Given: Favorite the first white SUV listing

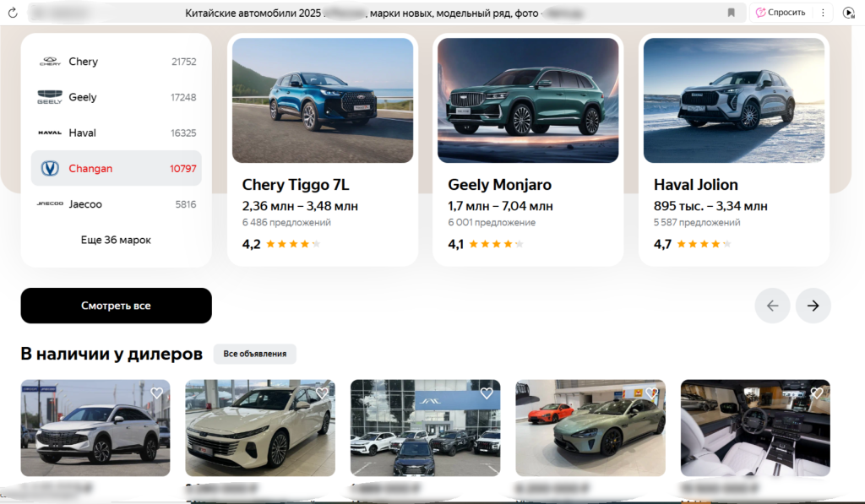Looking at the screenshot, I should point(156,393).
